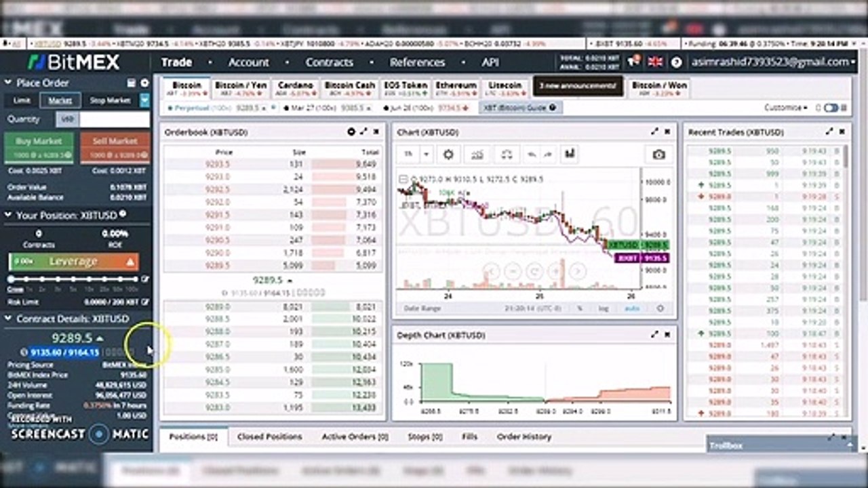Adjust the leverage slider track

click(73, 279)
